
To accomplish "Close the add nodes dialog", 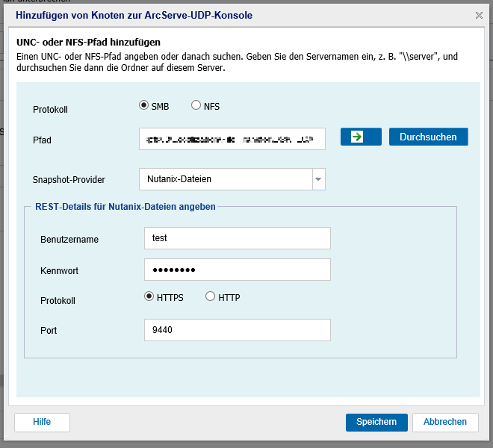I will (479, 15).
